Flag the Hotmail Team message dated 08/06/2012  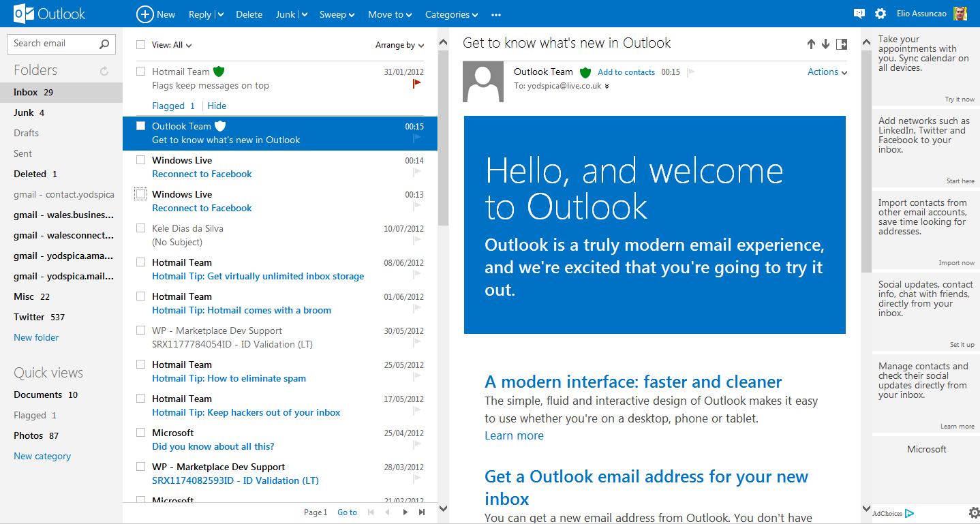[417, 275]
